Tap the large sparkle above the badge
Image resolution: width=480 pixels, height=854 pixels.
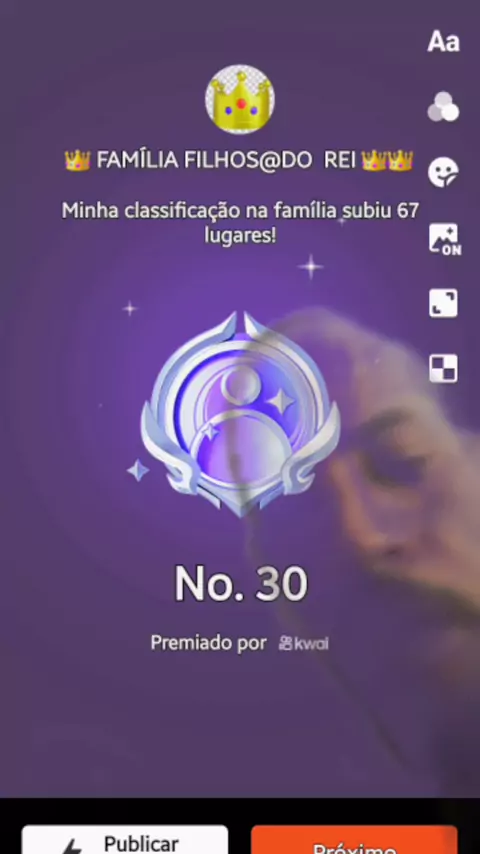tap(311, 267)
